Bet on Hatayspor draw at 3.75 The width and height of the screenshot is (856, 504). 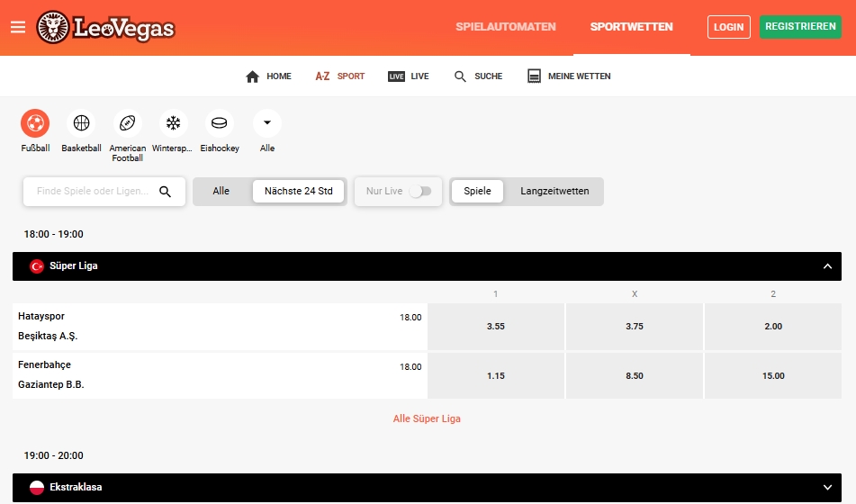(x=635, y=327)
